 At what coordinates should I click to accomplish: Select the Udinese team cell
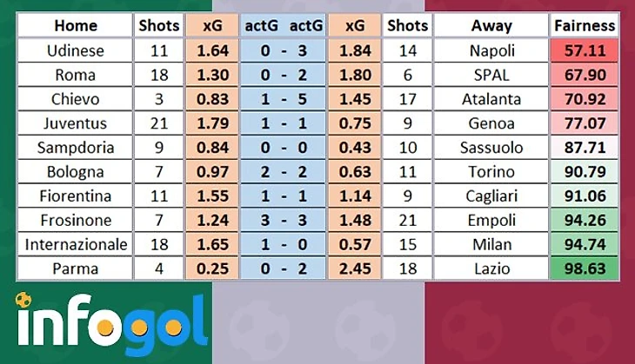pos(76,51)
